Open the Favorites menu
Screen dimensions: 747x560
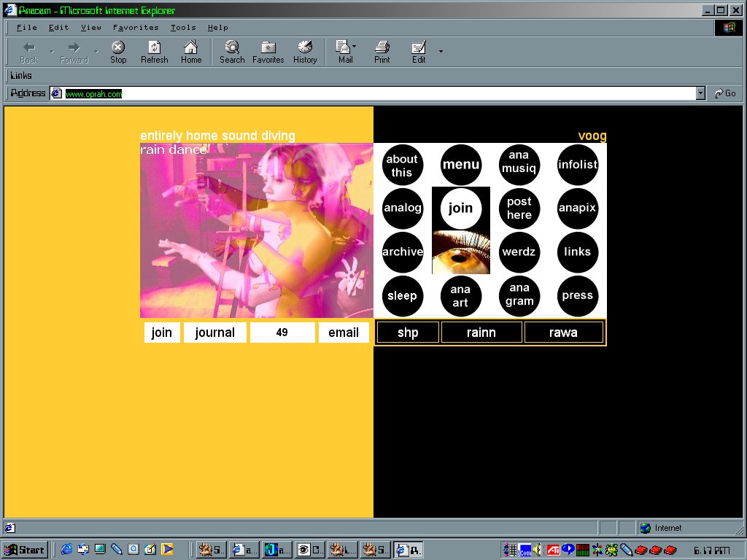(136, 28)
